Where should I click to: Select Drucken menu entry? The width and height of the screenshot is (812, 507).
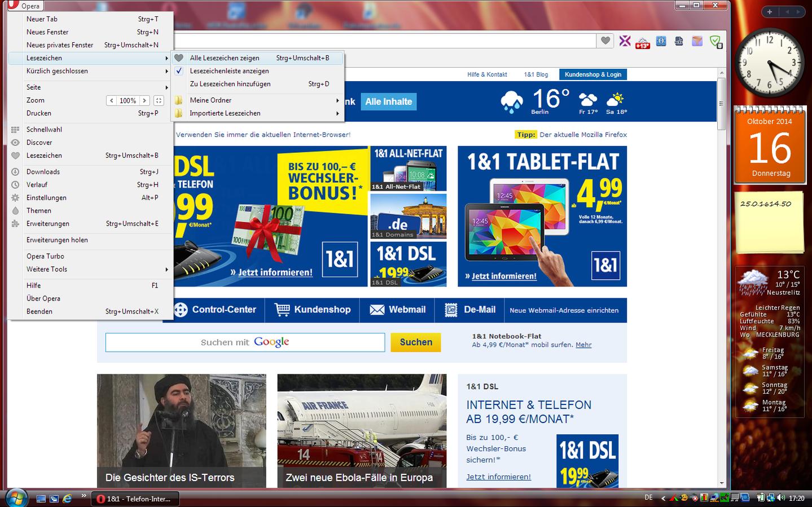90,113
